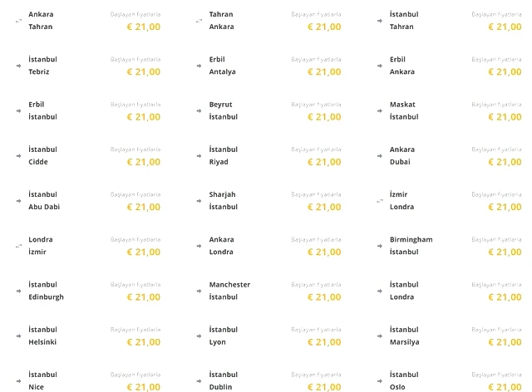Select the Birmingham to İstanbul route
This screenshot has height=392, width=532.
tap(449, 246)
